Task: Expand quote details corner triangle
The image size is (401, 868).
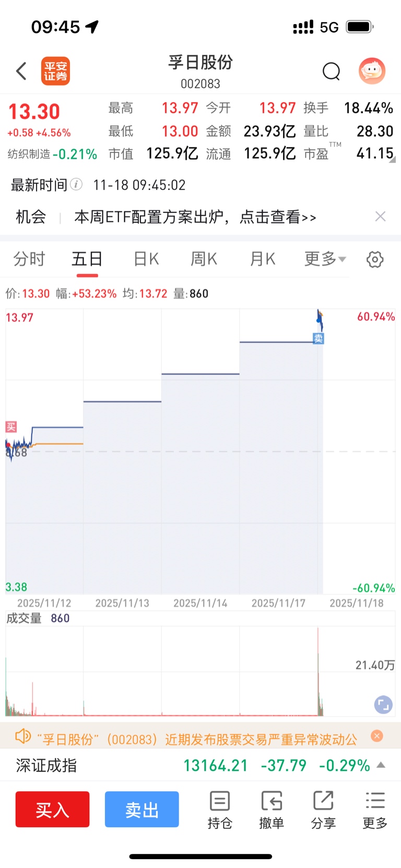Action: (x=392, y=160)
